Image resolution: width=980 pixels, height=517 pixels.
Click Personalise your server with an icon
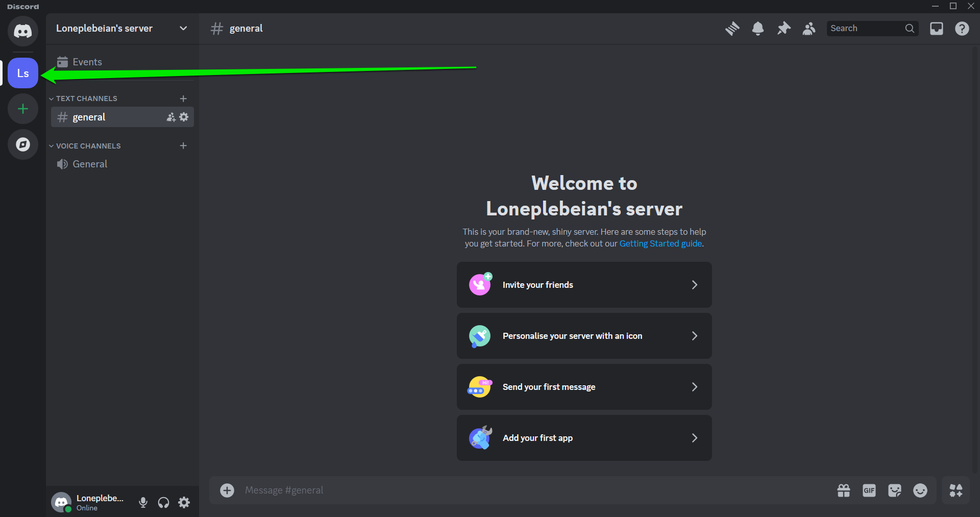point(584,336)
